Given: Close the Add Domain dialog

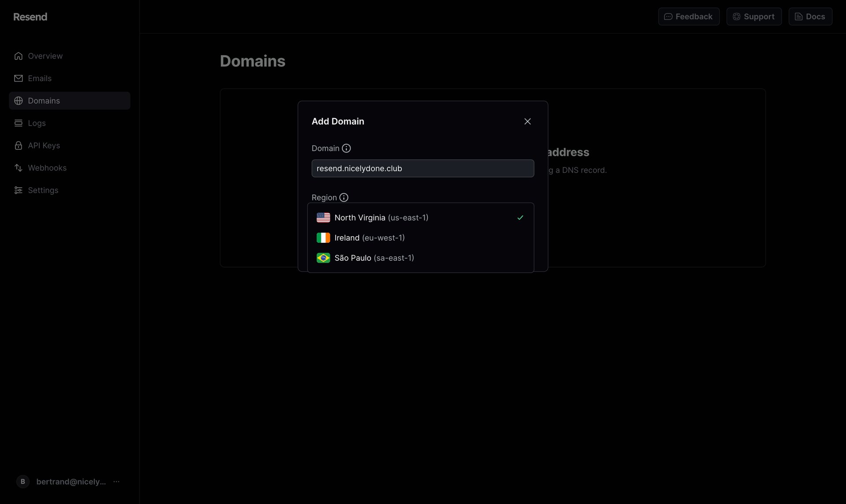Looking at the screenshot, I should pyautogui.click(x=527, y=121).
